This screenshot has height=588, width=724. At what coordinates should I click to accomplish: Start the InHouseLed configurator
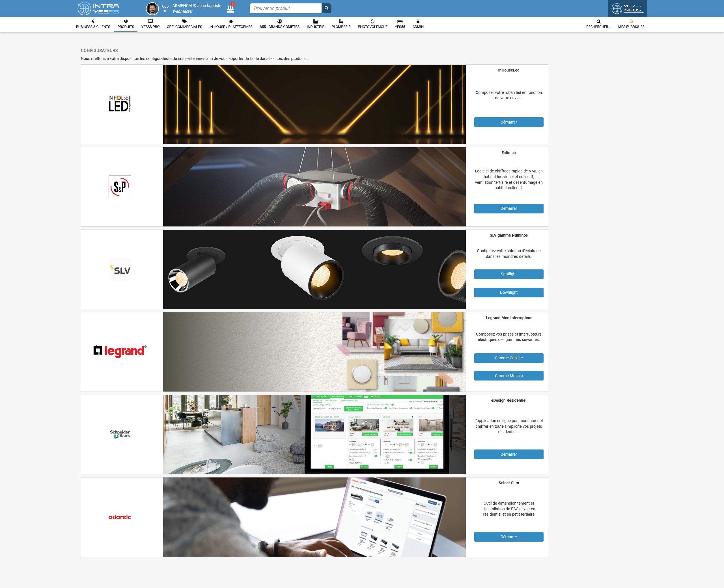pyautogui.click(x=508, y=122)
